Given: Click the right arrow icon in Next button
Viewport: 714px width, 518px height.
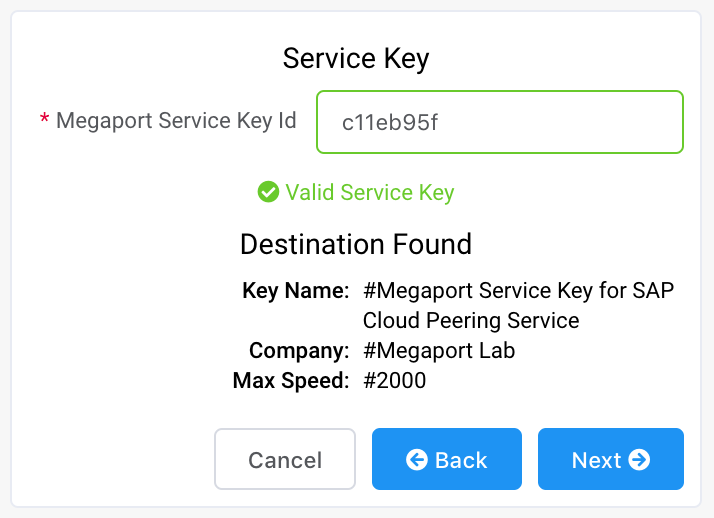Looking at the screenshot, I should coord(640,460).
